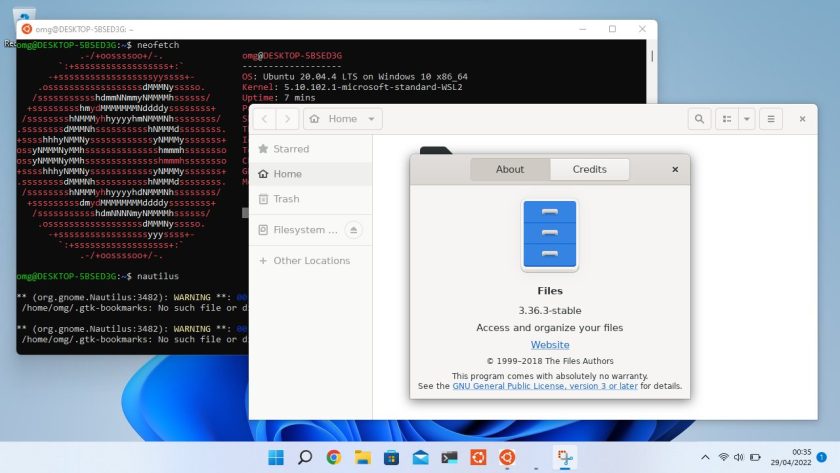Open Other Locations in sidebar

pyautogui.click(x=311, y=260)
